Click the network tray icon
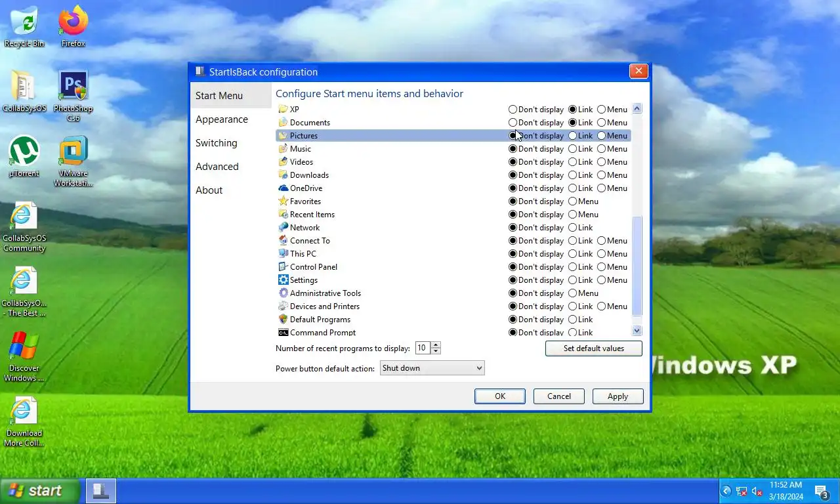Image resolution: width=840 pixels, height=504 pixels. pyautogui.click(x=742, y=491)
